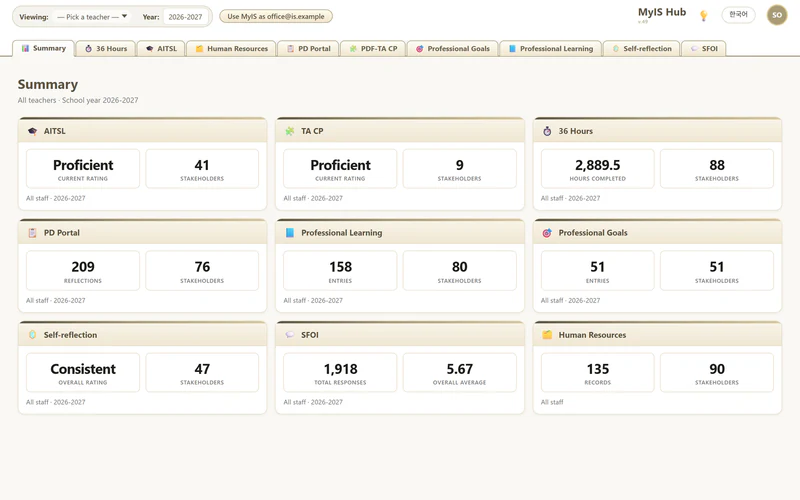Viewport: 800px width, 500px height.
Task: Toggle language to Korean
Action: [x=738, y=15]
